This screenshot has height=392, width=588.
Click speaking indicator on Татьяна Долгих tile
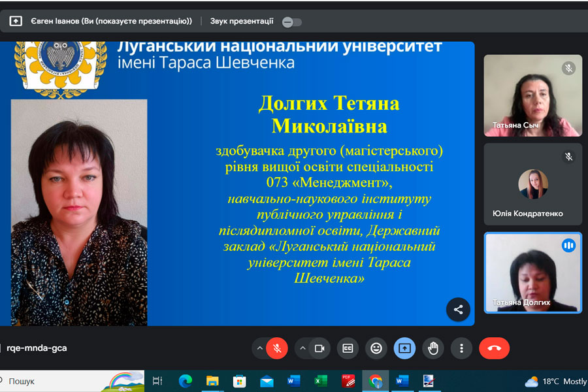[568, 246]
